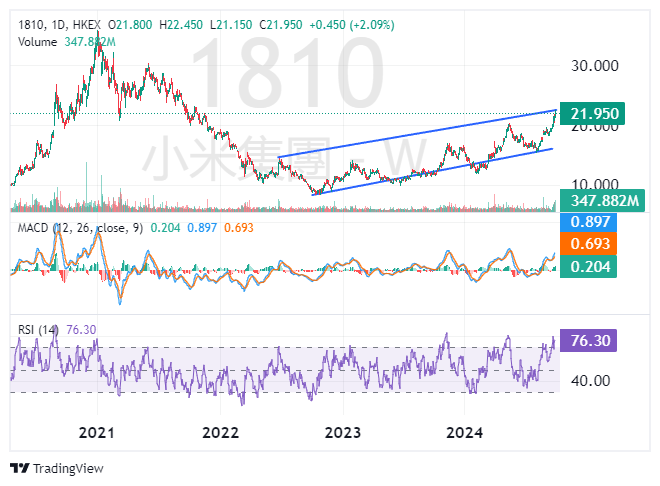
Task: Select the Volume indicator label
Action: pos(39,40)
